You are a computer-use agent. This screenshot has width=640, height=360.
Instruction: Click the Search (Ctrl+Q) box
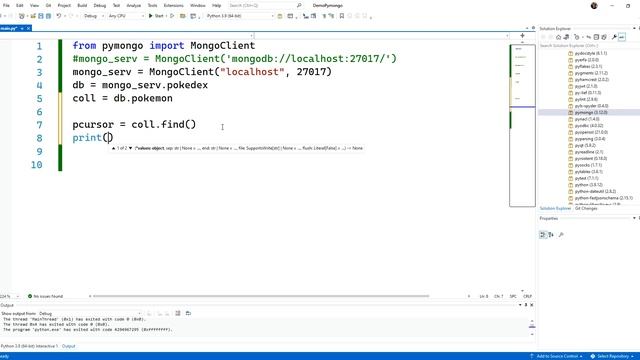pos(265,6)
